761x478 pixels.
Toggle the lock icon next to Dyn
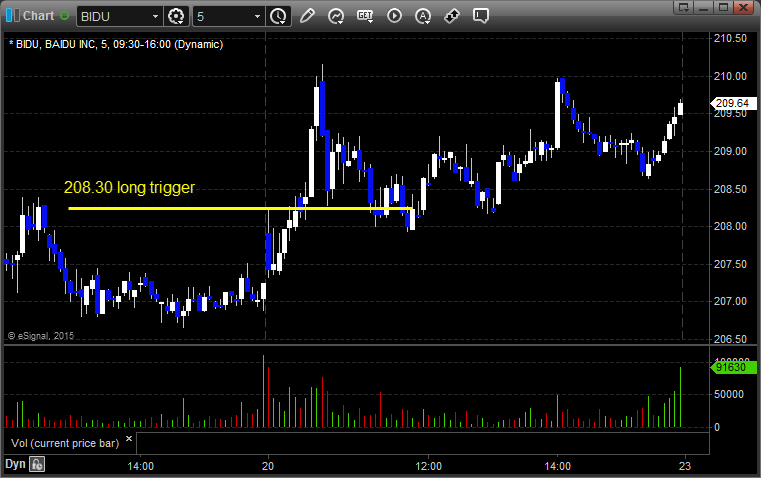pos(37,464)
